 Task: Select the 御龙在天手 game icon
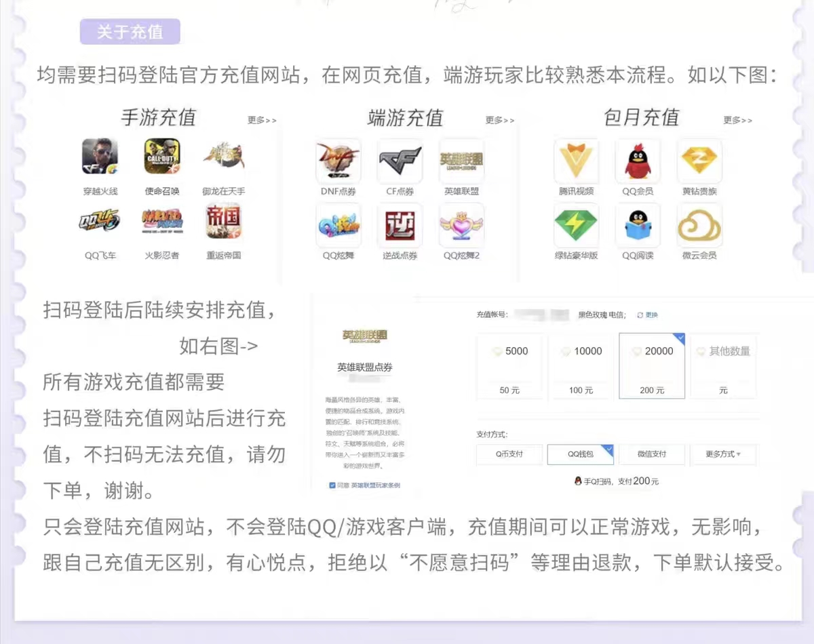tap(224, 157)
